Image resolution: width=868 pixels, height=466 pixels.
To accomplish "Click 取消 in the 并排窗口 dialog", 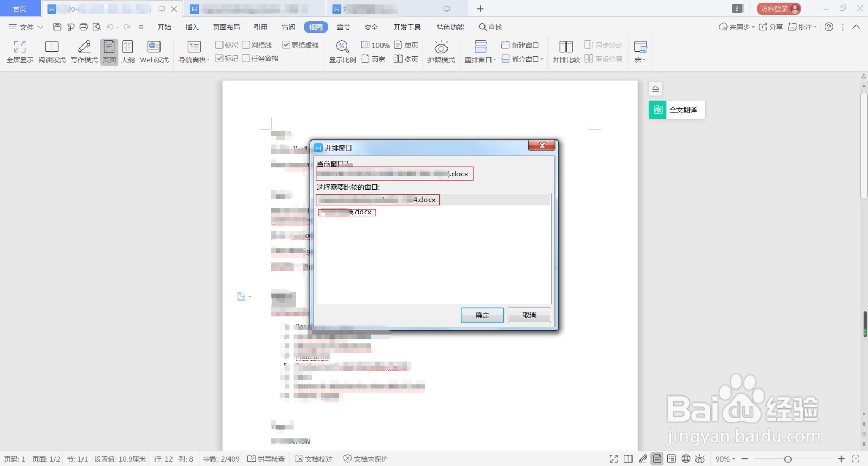I will pyautogui.click(x=529, y=315).
